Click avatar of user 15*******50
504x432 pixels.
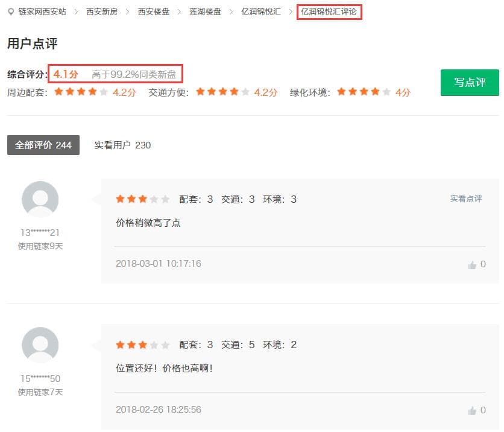point(40,345)
